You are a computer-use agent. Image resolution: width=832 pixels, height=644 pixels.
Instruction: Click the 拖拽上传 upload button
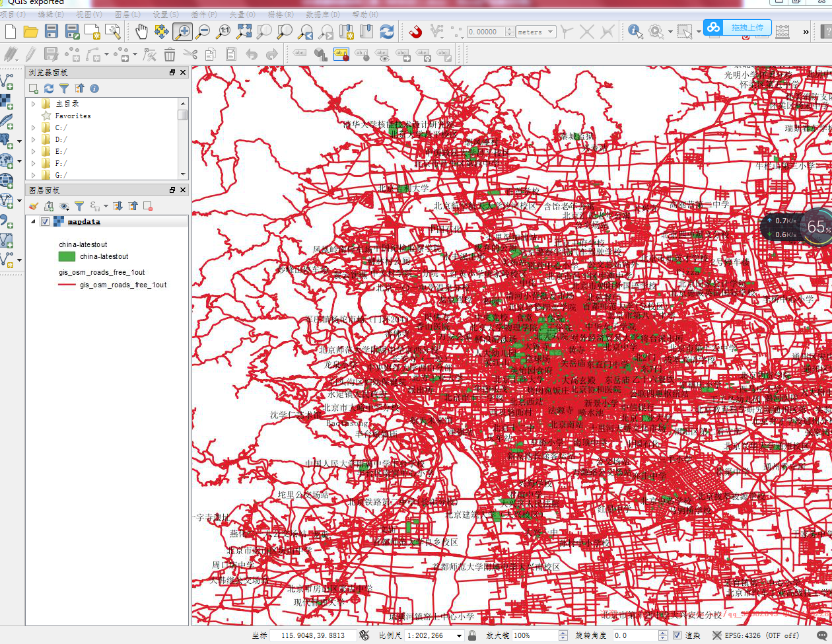747,28
